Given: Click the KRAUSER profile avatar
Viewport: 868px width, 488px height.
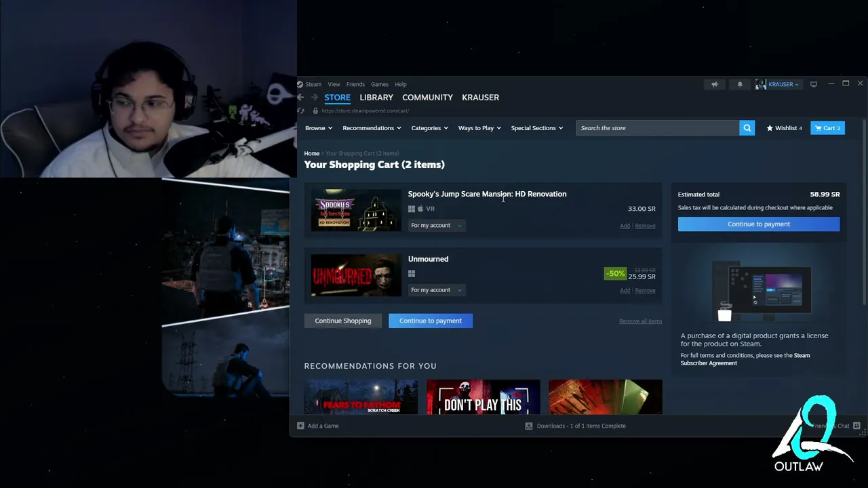Looking at the screenshot, I should coord(761,84).
